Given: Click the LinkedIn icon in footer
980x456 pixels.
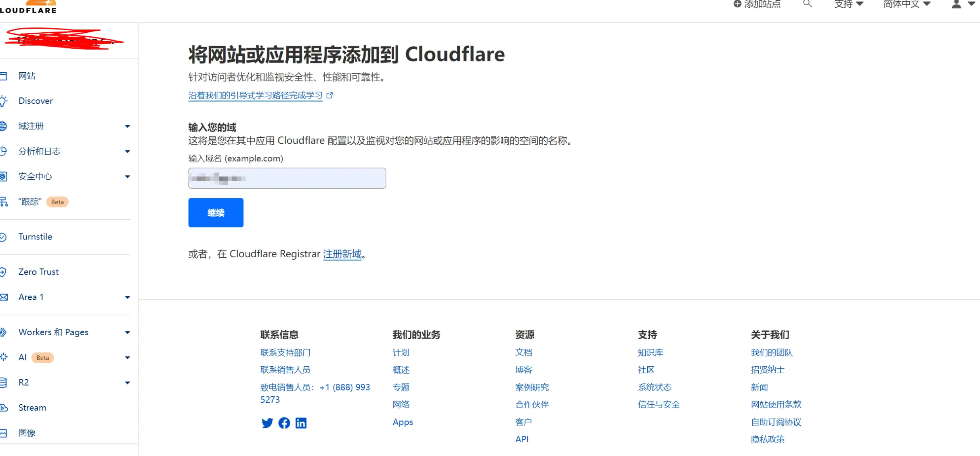Looking at the screenshot, I should [x=301, y=423].
